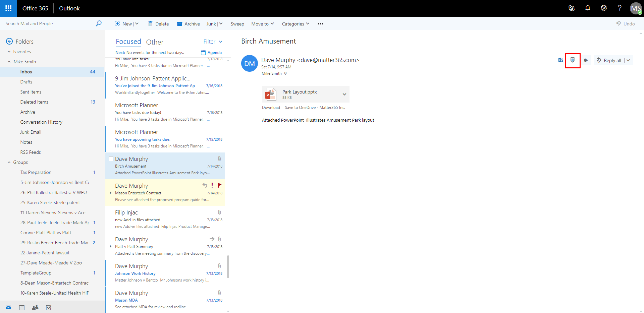The height and width of the screenshot is (313, 644).
Task: Create a new message with New
Action: pos(123,24)
